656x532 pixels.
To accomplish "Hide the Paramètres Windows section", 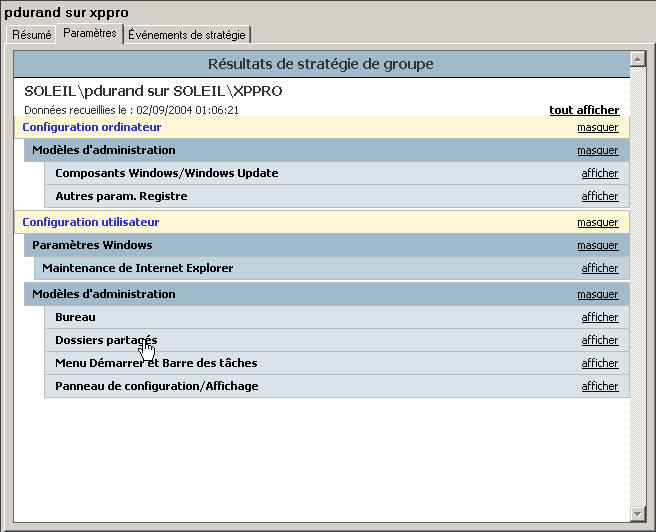I will tap(597, 245).
